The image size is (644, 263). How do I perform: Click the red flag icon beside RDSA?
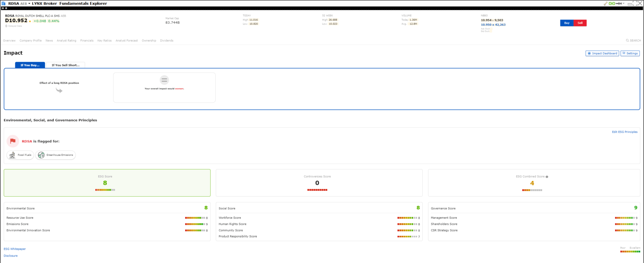click(x=12, y=141)
